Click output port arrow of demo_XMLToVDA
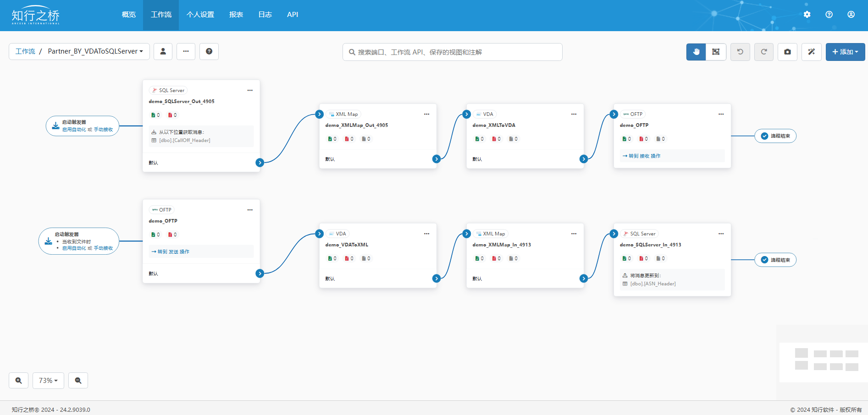The width and height of the screenshot is (868, 415). [584, 159]
